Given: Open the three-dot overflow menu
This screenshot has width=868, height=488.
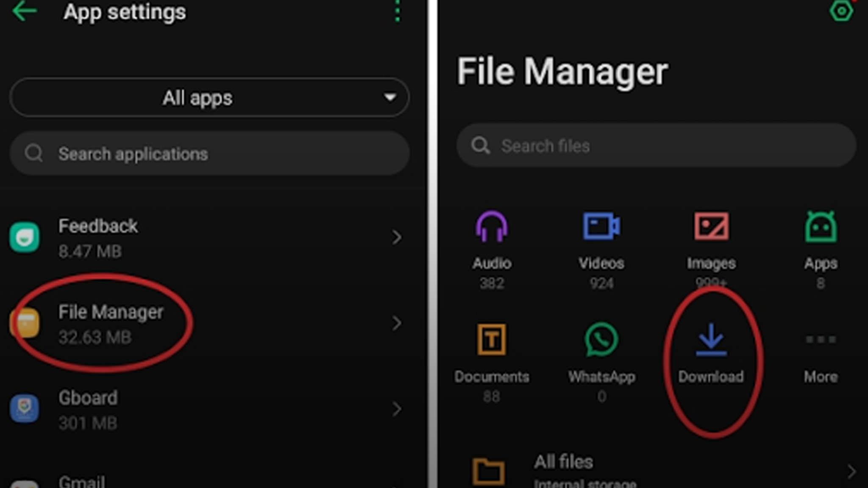Looking at the screenshot, I should [397, 11].
